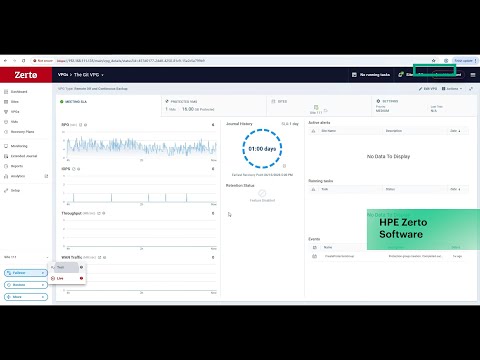This screenshot has height=360, width=480.
Task: Expand the Failover button dropdown
Action: 43,273
